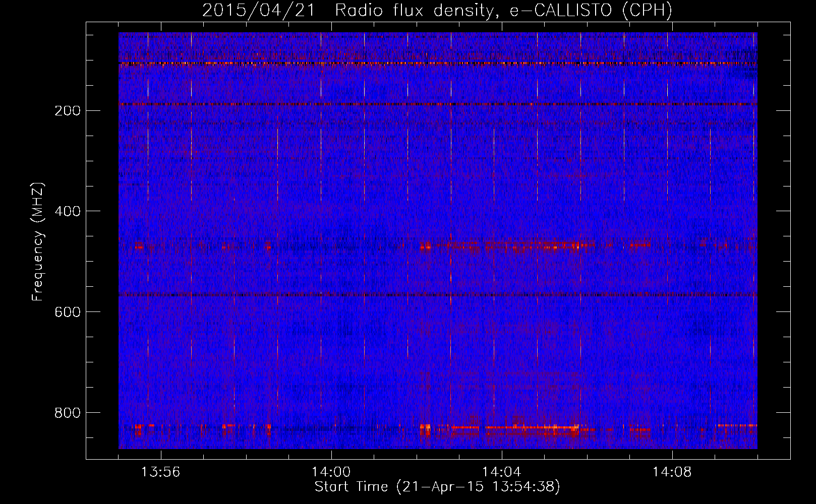
Task: Click the 13:56 time tick label
Action: coord(160,472)
